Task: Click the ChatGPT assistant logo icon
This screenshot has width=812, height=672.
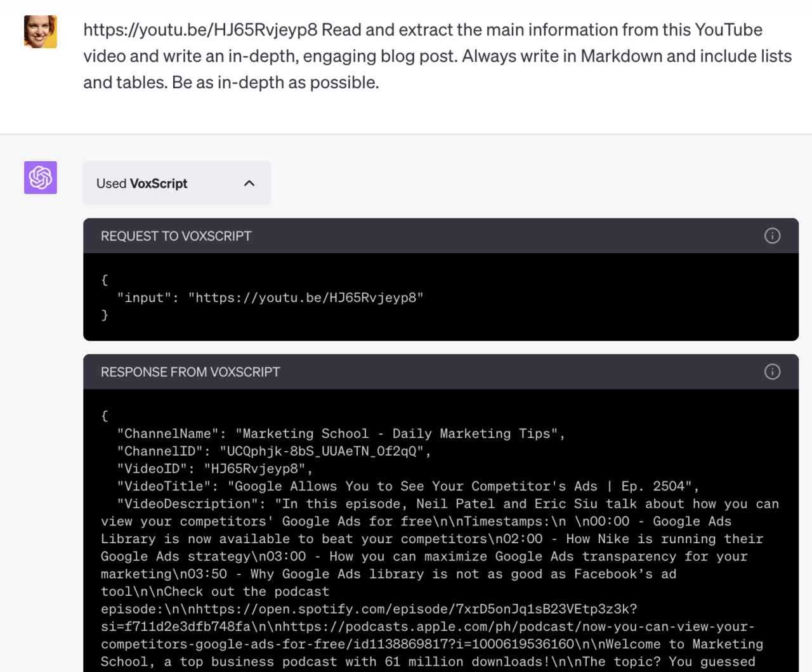Action: 40,178
